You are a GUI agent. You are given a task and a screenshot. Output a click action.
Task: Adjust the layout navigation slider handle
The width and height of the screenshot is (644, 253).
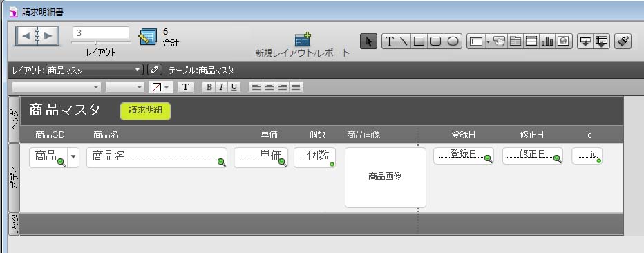[95, 42]
